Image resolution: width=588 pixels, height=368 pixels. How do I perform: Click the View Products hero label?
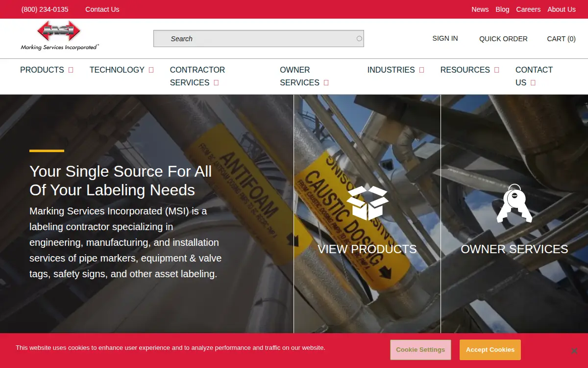point(367,249)
